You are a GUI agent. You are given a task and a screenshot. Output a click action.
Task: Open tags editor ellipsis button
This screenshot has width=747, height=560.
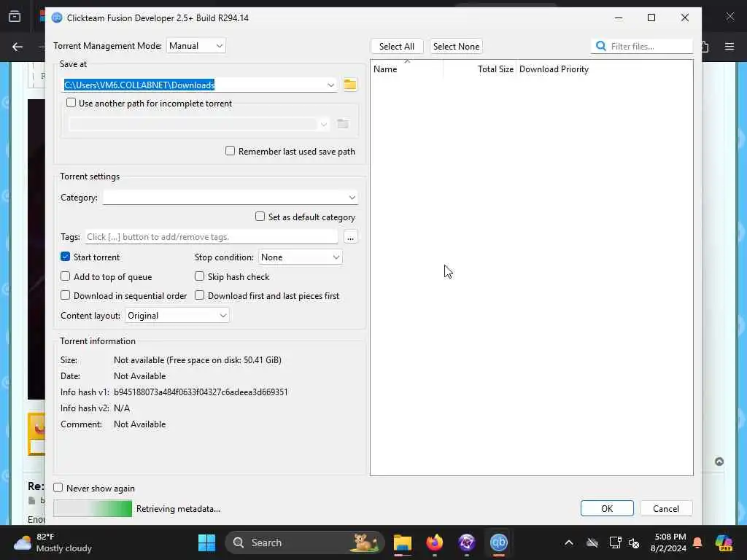tap(351, 237)
